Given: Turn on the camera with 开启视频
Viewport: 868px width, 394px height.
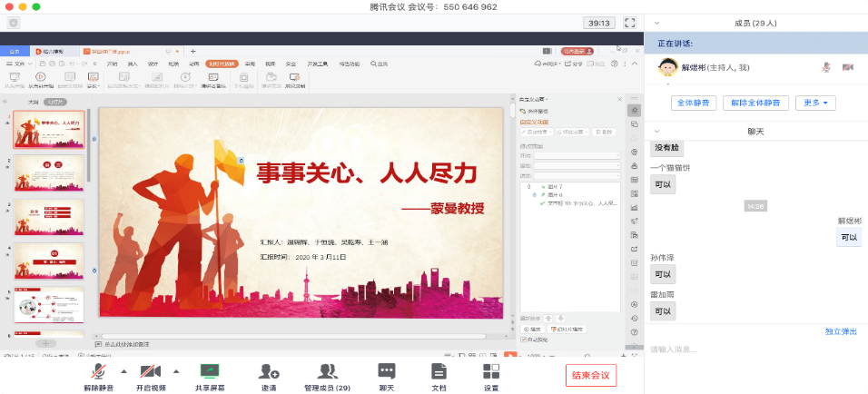Looking at the screenshot, I should [x=151, y=371].
